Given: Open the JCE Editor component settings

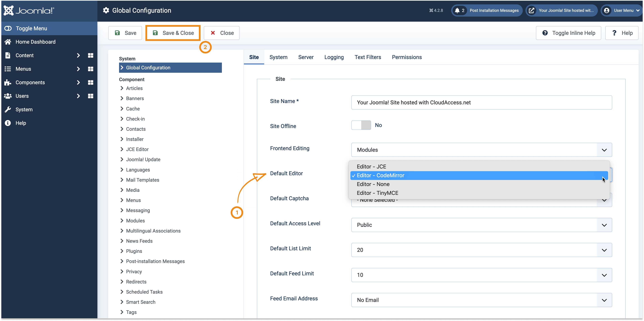Looking at the screenshot, I should [x=137, y=149].
